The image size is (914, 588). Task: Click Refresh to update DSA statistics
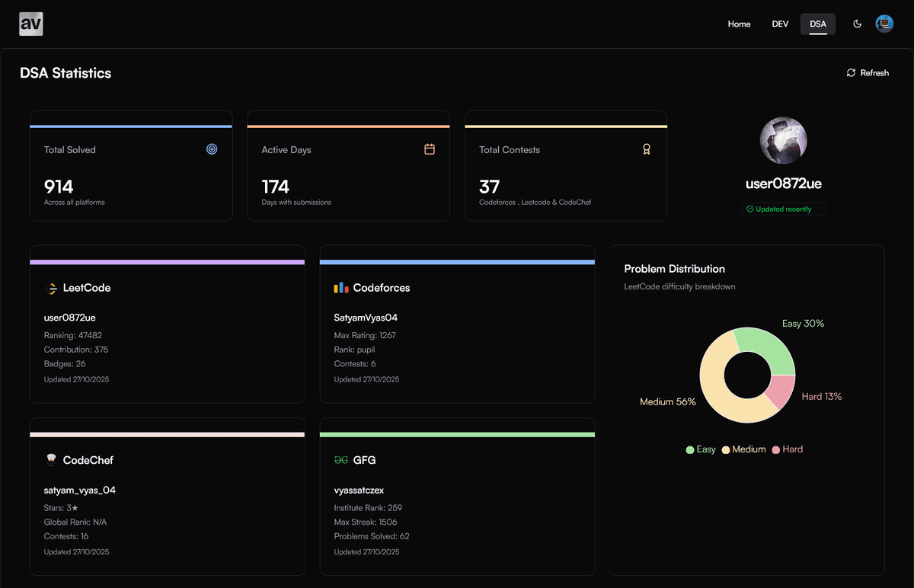pos(868,72)
